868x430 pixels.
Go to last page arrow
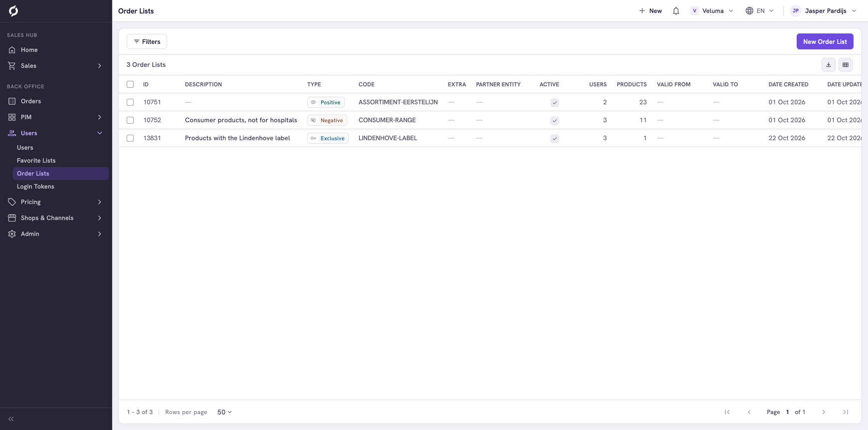pos(846,412)
